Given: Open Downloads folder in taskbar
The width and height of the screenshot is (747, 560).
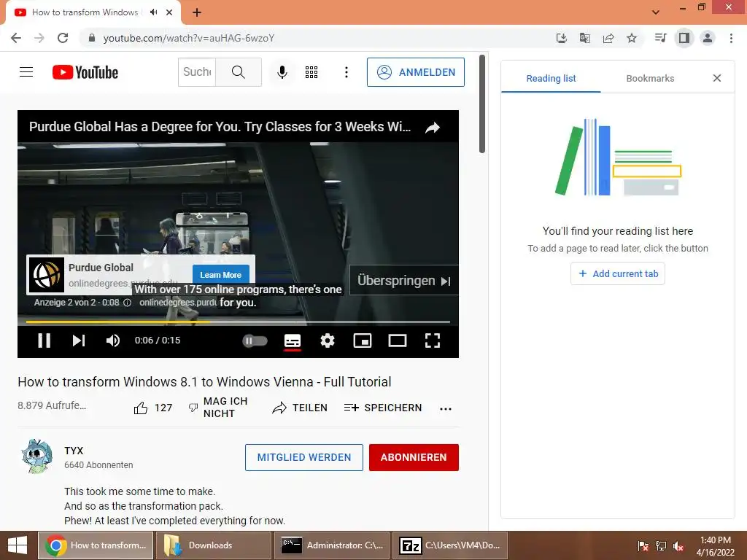Looking at the screenshot, I should [214, 545].
